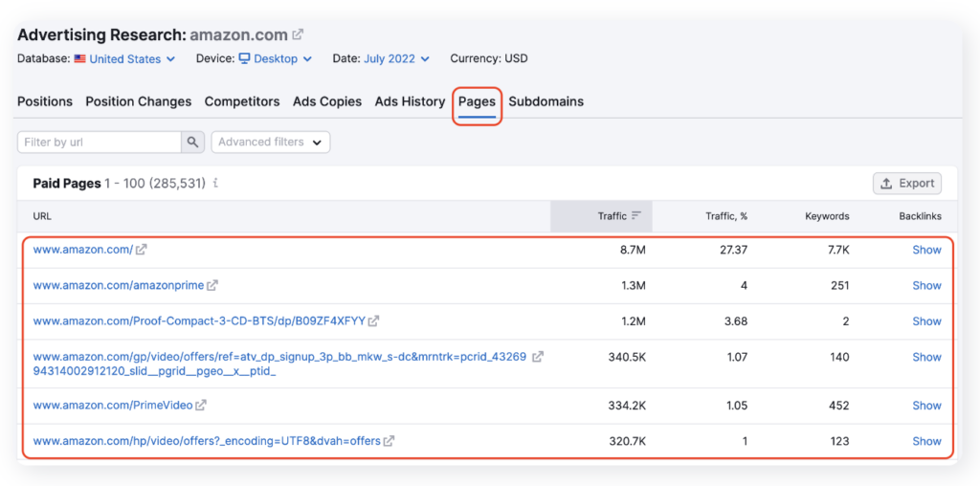This screenshot has height=486, width=980.
Task: Open external link icon for www.amazon.com/
Action: pos(142,250)
